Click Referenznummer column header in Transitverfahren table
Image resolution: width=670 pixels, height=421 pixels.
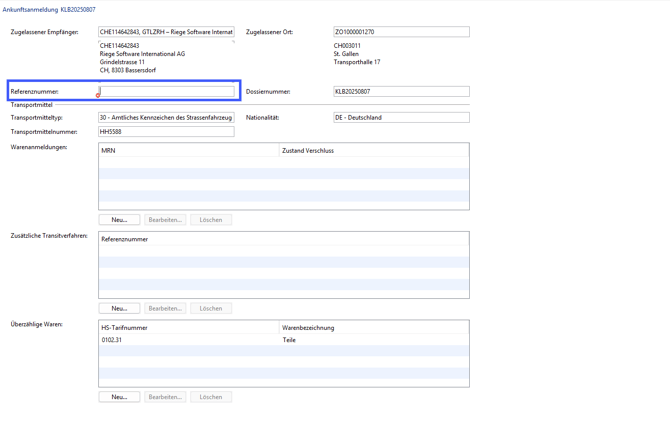(283, 239)
